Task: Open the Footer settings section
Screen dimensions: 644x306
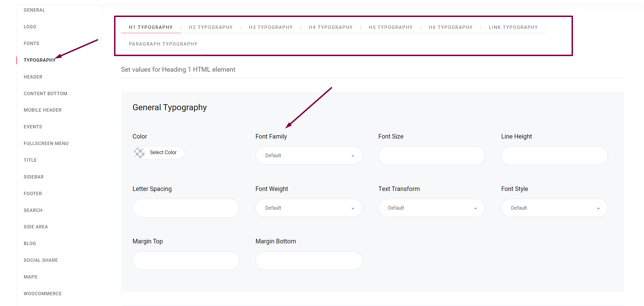Action: point(33,194)
